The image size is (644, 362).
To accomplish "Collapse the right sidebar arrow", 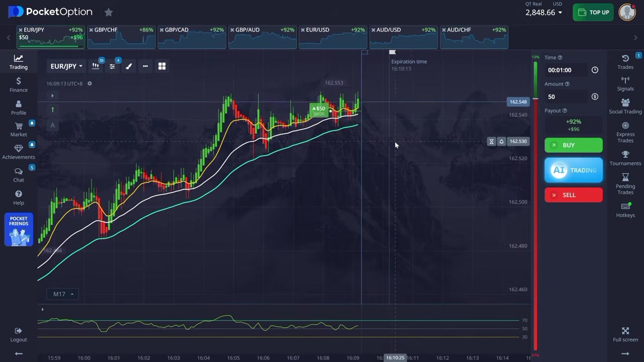I will [x=625, y=354].
